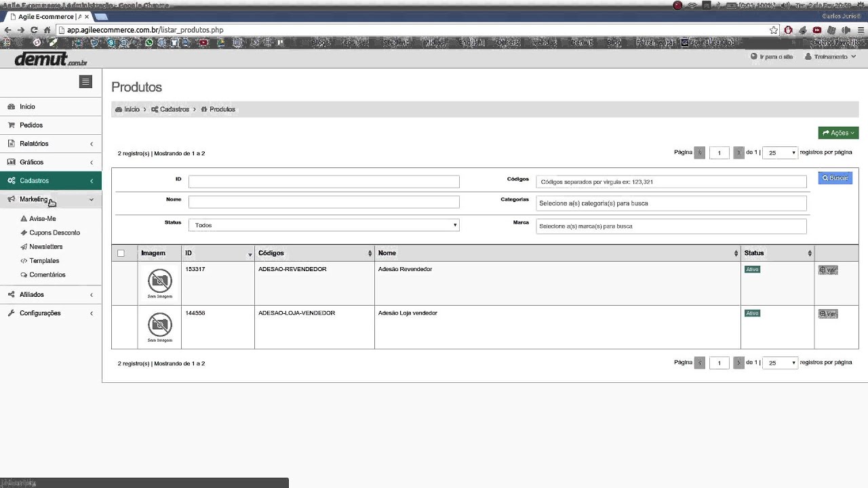Open the bottom records-per-page 25 dropdown
868x488 pixels.
coord(780,363)
